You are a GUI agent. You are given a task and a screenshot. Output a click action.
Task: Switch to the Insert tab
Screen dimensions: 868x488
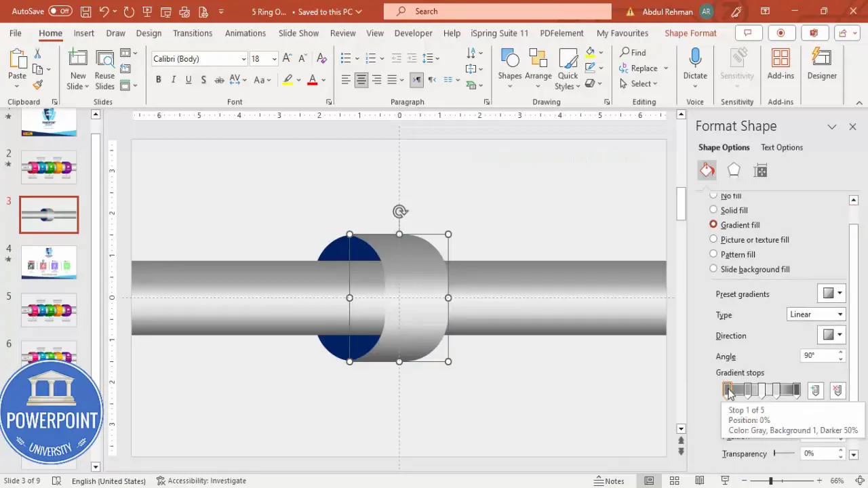coord(84,33)
